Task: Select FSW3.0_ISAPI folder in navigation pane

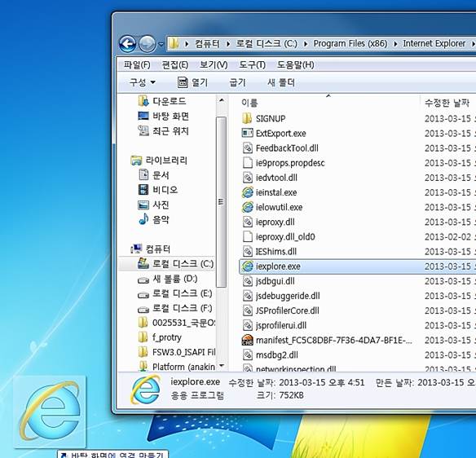Action: pos(176,352)
